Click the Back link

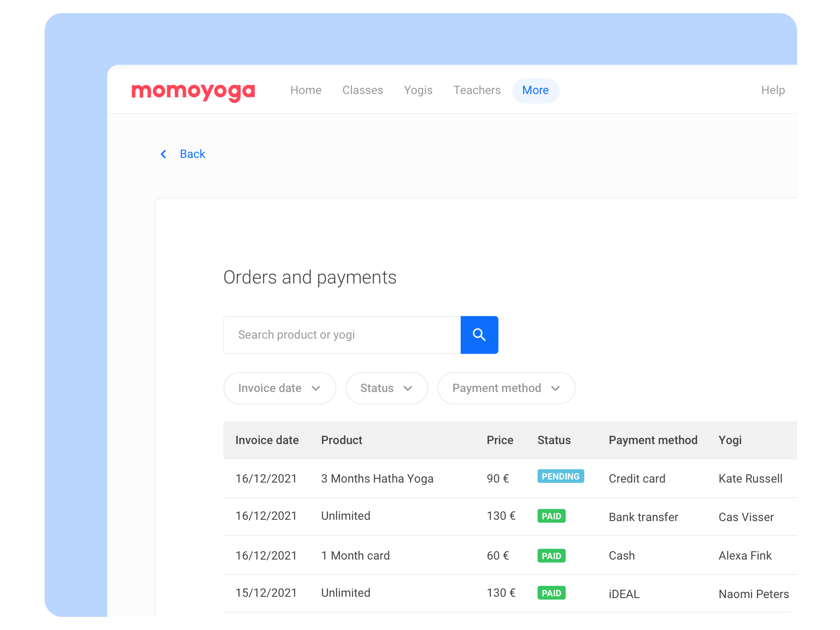(192, 154)
